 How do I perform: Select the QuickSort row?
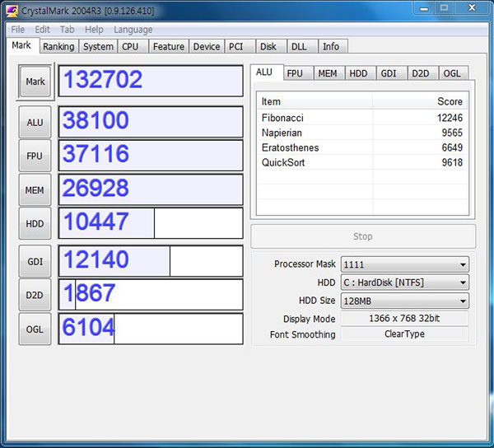[x=362, y=162]
